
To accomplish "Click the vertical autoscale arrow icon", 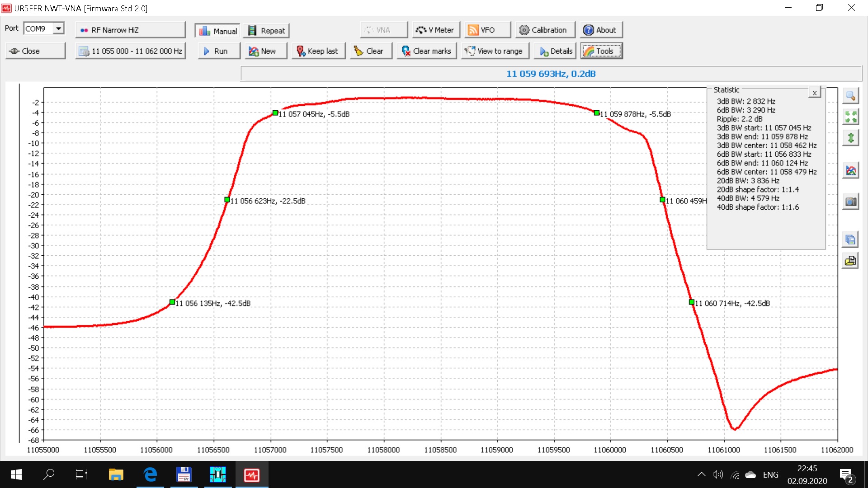I will (x=850, y=138).
